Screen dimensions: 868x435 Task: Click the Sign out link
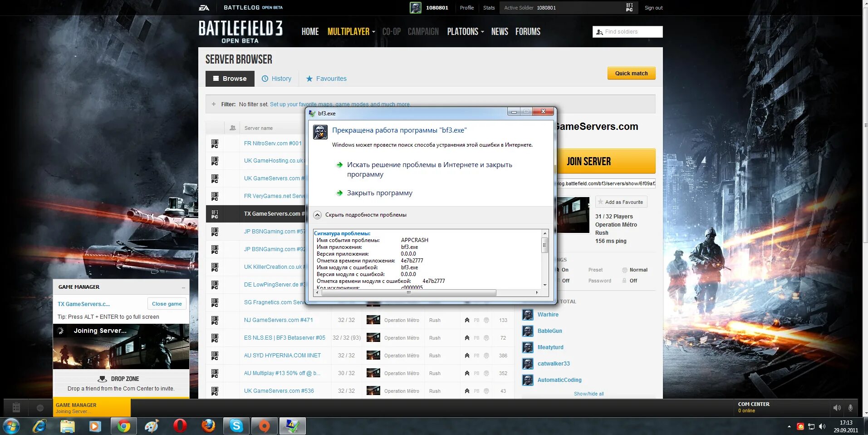point(653,8)
